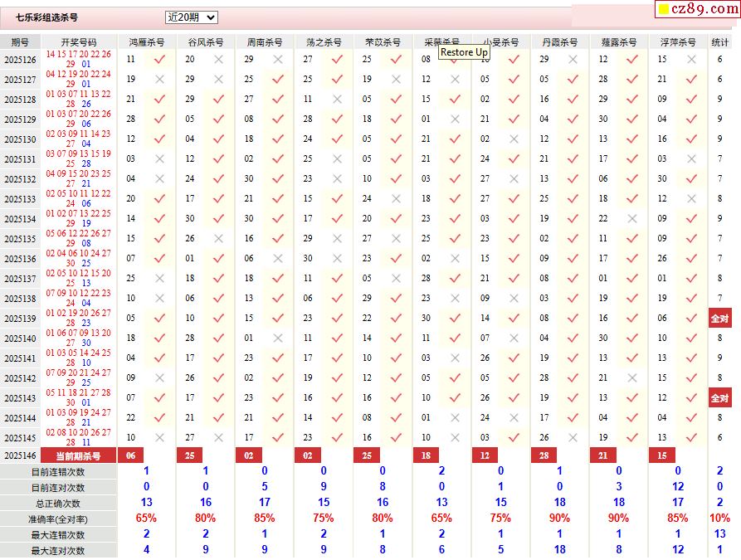The width and height of the screenshot is (741, 560).
Task: Select the 鸿雁杀号 column header
Action: (147, 41)
